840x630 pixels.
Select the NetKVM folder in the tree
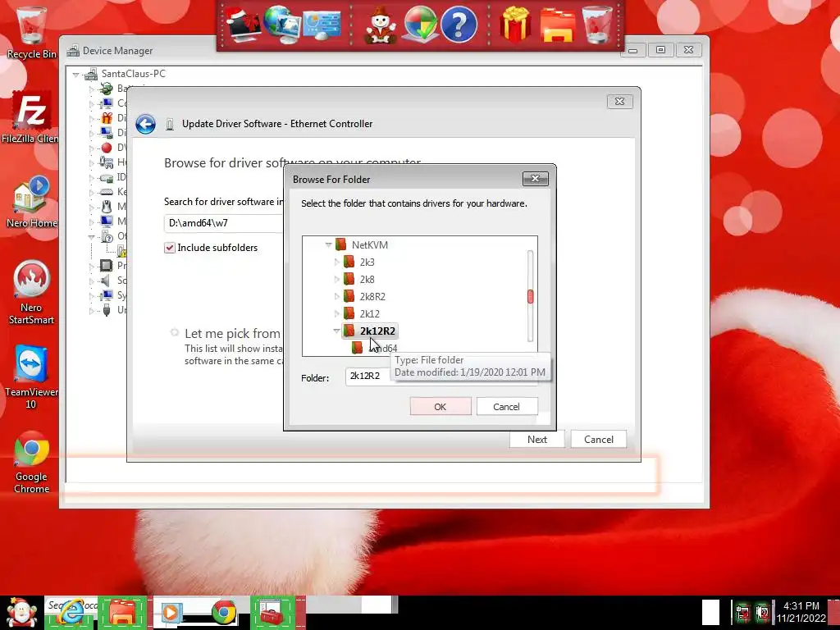pos(370,244)
